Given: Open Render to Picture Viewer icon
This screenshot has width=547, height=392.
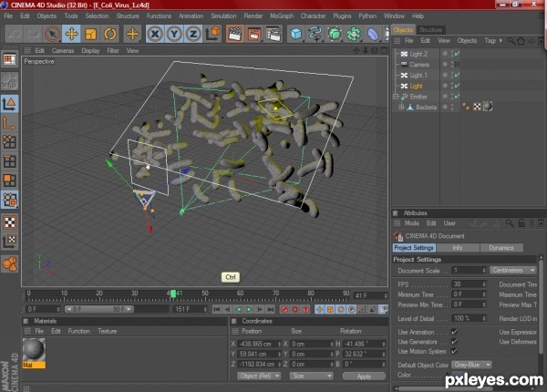Looking at the screenshot, I should [x=254, y=34].
